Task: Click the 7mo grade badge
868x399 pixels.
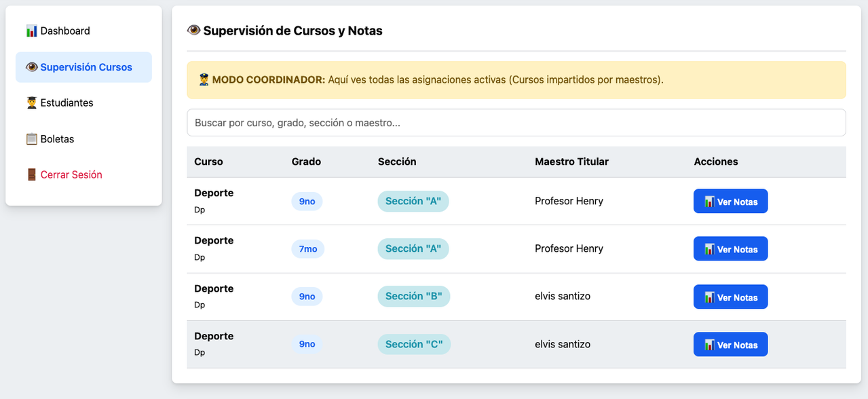Action: click(308, 249)
